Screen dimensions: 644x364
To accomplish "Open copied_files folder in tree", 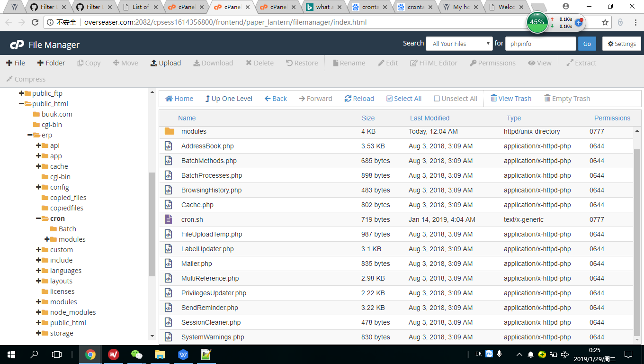I will click(x=68, y=198).
